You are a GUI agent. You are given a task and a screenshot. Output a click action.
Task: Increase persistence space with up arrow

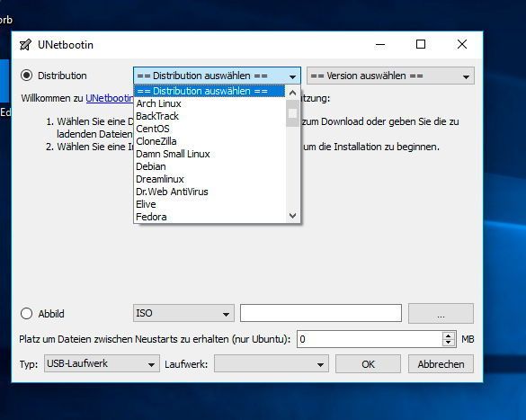[449, 335]
